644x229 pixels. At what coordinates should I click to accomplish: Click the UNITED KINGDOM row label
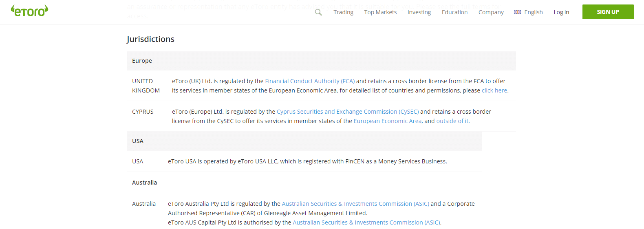pyautogui.click(x=146, y=86)
